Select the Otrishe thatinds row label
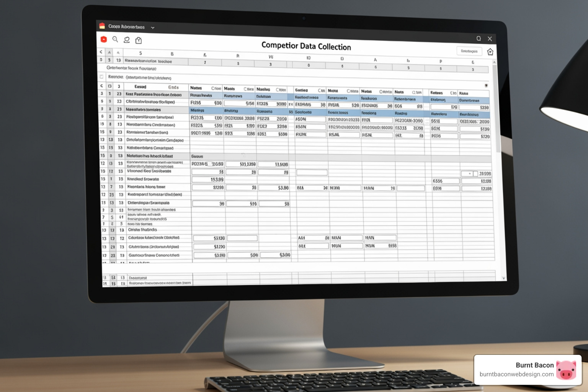The width and height of the screenshot is (588, 392). coord(142,230)
